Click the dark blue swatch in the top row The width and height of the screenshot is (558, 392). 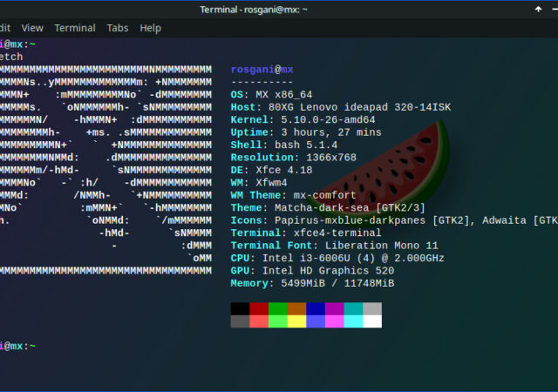tap(316, 309)
